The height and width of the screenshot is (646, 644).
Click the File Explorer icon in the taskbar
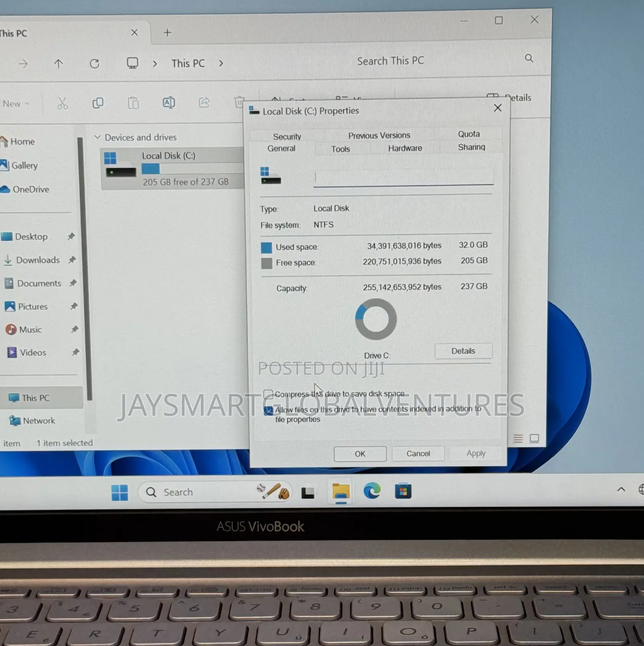tap(341, 492)
